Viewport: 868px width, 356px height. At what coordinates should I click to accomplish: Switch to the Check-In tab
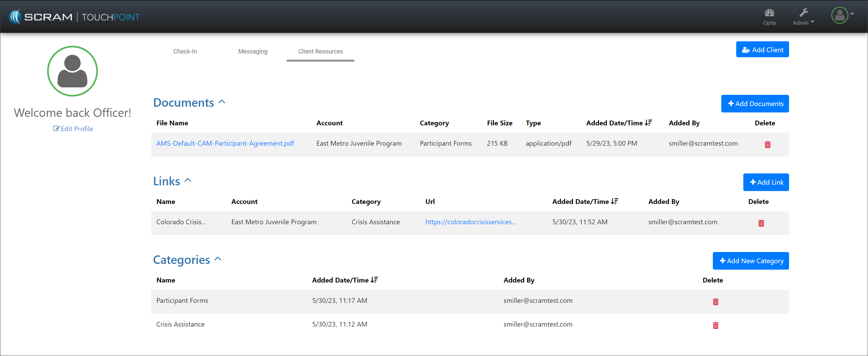point(185,51)
